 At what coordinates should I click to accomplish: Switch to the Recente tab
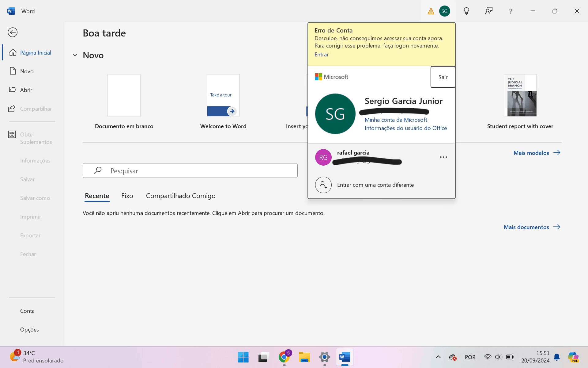point(97,196)
